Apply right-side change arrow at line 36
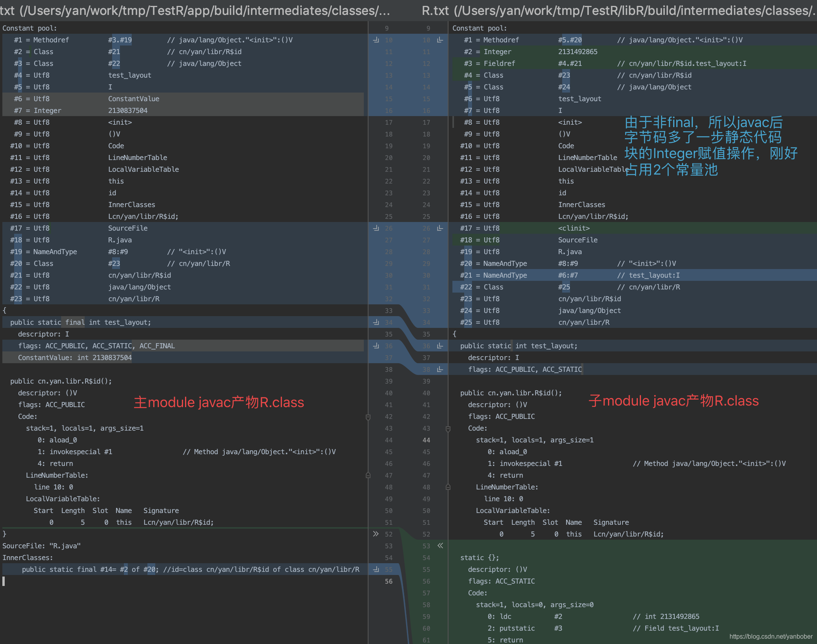This screenshot has width=817, height=644. point(440,346)
